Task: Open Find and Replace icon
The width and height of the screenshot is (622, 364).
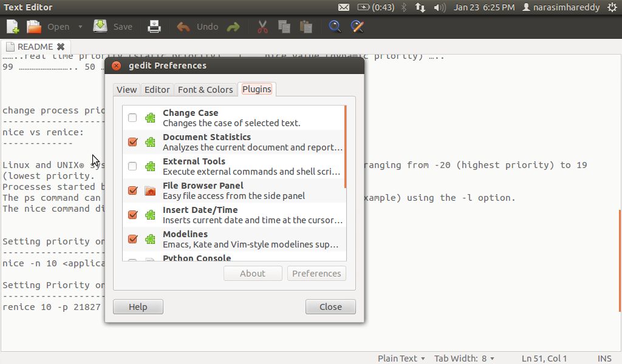Action: 357,27
